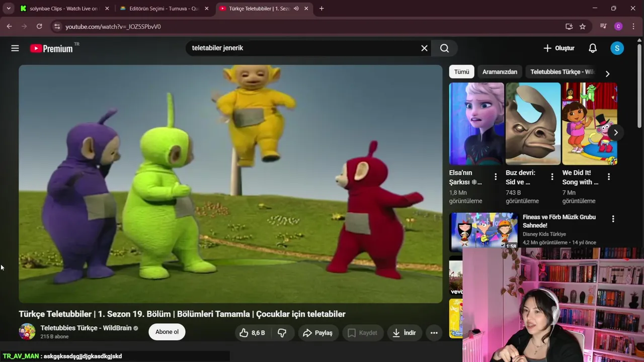Go forward in browser history
644x362 pixels.
(x=24, y=27)
